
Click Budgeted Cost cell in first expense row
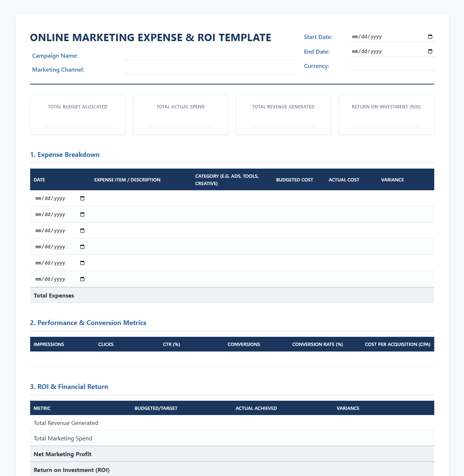tap(299, 198)
